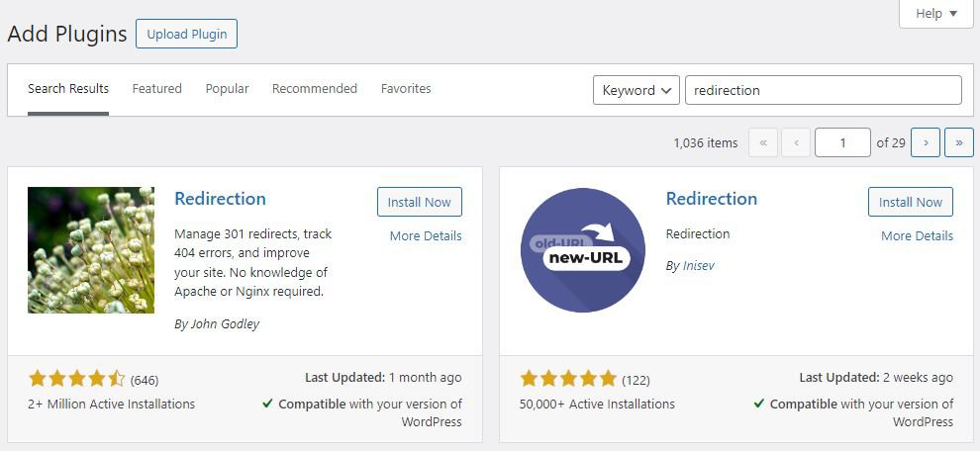980x451 pixels.
Task: Select the Search Results tab
Action: click(x=68, y=89)
